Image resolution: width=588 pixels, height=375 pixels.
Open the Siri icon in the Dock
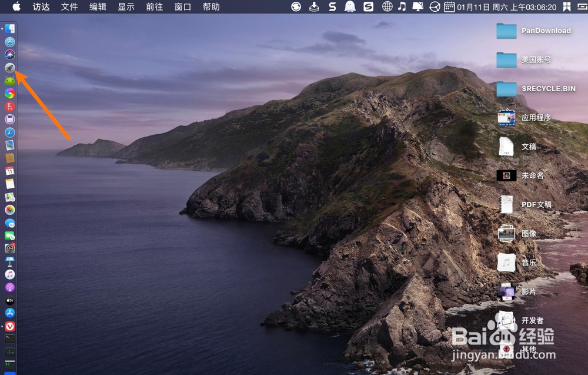pyautogui.click(x=10, y=54)
